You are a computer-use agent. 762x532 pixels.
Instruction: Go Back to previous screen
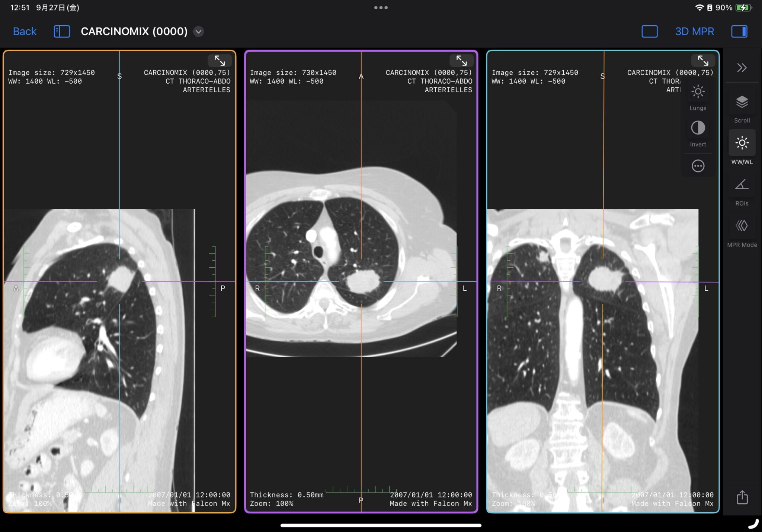25,32
